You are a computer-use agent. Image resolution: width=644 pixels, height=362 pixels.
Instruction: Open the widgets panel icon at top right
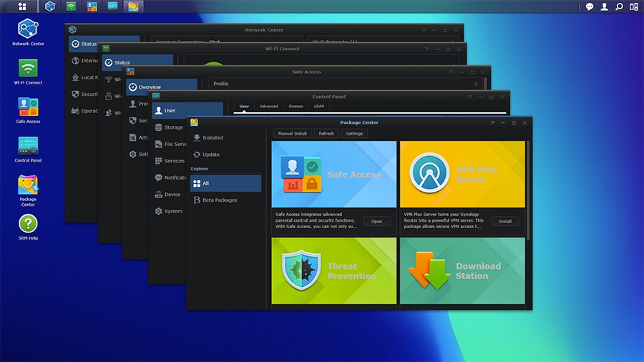click(x=634, y=6)
